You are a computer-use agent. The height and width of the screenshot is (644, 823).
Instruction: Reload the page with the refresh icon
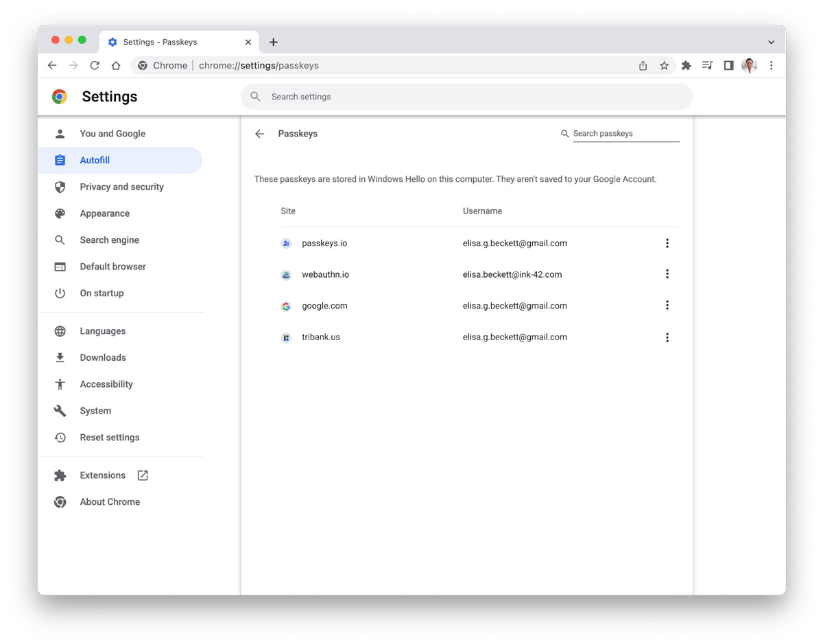point(95,65)
